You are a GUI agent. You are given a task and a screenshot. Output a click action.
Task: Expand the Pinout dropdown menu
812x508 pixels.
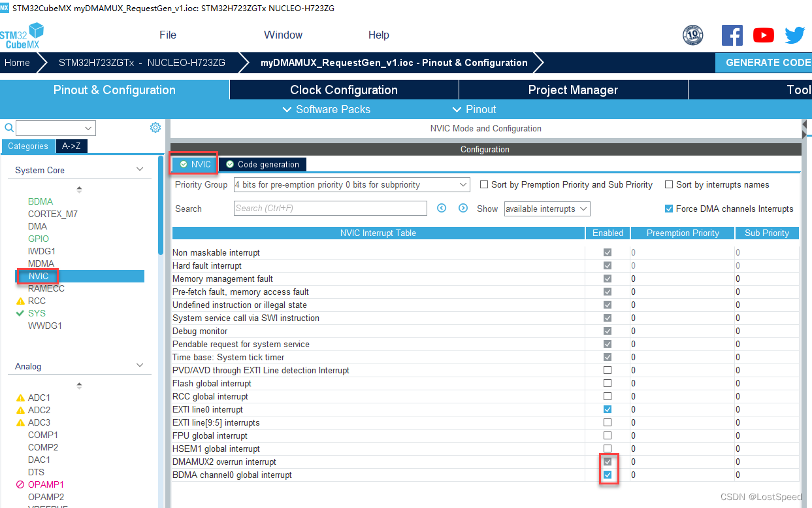pos(474,109)
